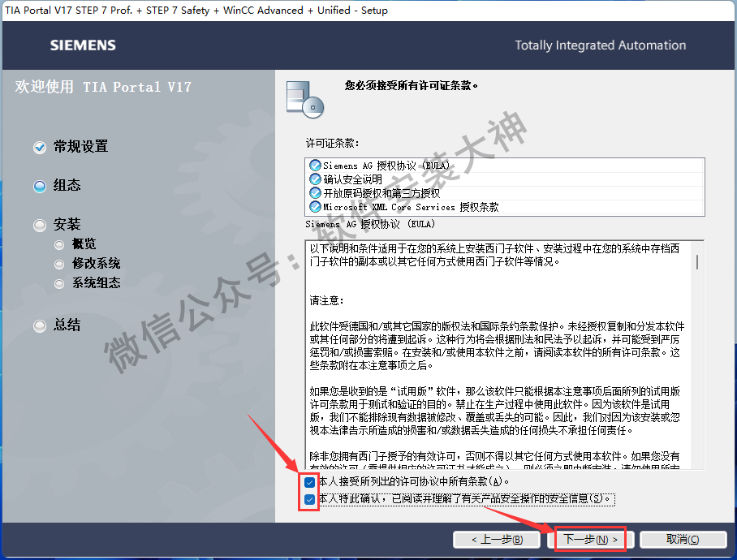This screenshot has height=560, width=737.
Task: Click the Totally Integrated Automation header text
Action: (x=600, y=45)
